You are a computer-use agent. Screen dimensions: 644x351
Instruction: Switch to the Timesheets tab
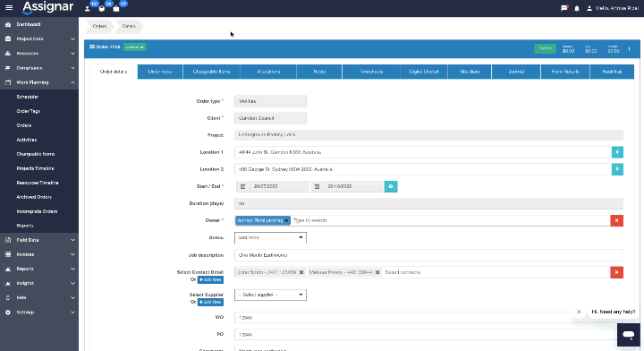pos(371,72)
